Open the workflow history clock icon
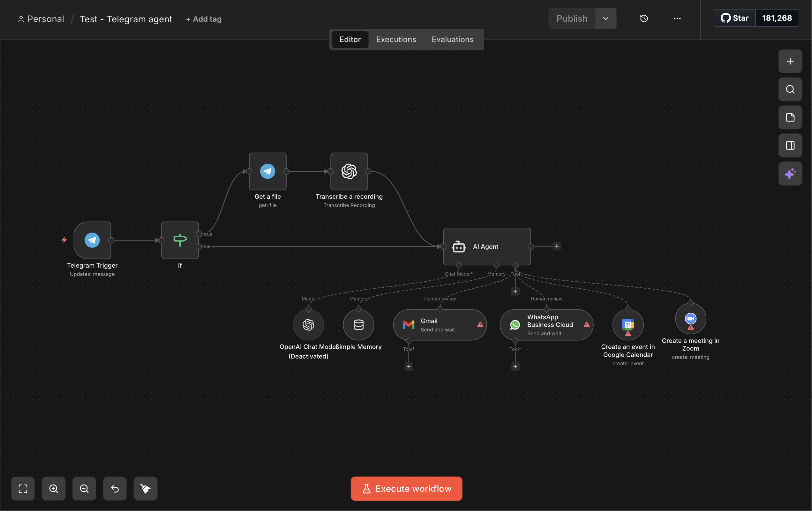This screenshot has height=511, width=812. [x=644, y=19]
